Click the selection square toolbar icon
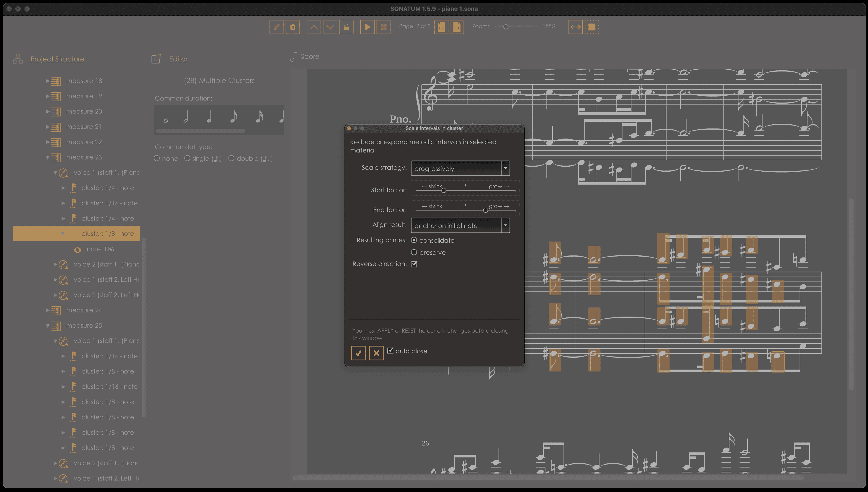Screen dimensions: 868x492 click(x=592, y=27)
